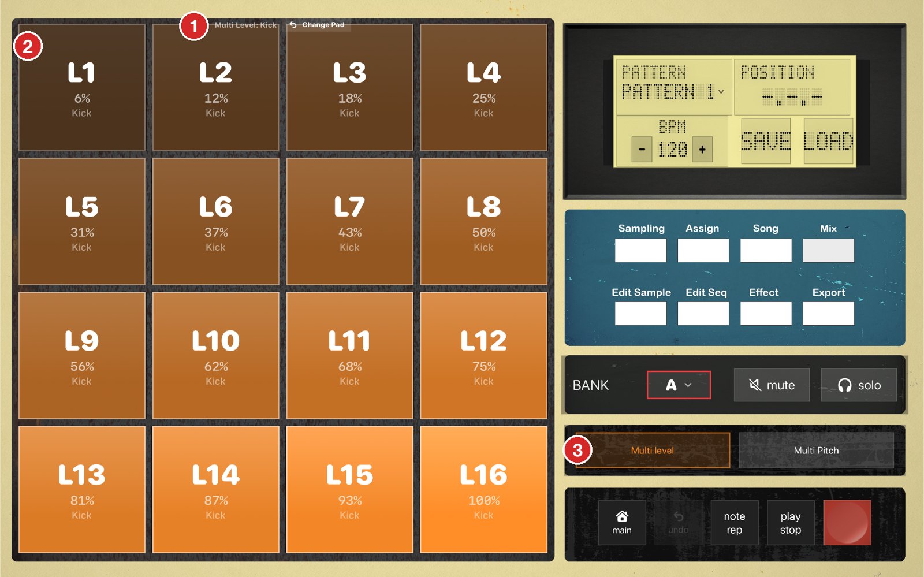Trigger pad L4 at 25% level
The height and width of the screenshot is (577, 924).
click(x=483, y=87)
